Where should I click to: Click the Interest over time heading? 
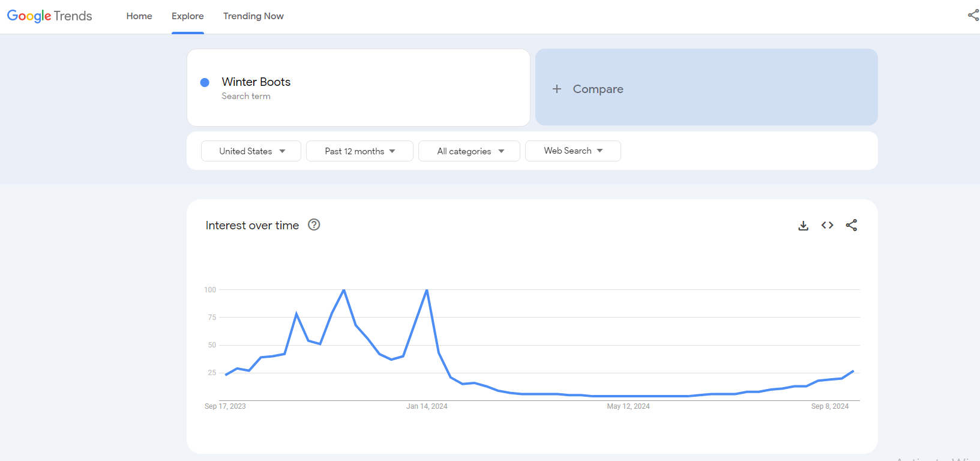pos(252,225)
